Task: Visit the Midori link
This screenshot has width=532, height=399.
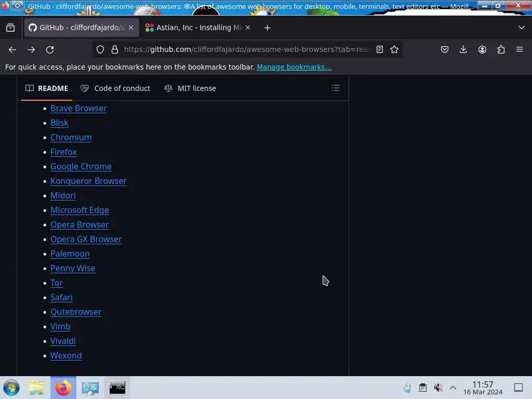Action: coord(63,196)
